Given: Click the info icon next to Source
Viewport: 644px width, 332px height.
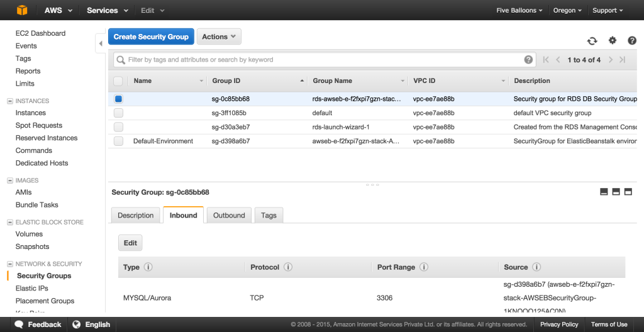Looking at the screenshot, I should point(536,267).
